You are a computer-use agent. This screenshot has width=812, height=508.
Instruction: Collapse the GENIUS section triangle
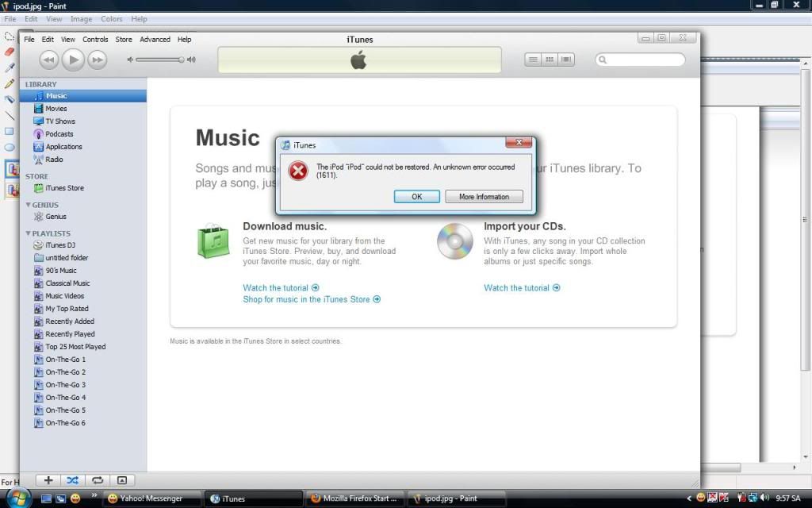(29, 205)
